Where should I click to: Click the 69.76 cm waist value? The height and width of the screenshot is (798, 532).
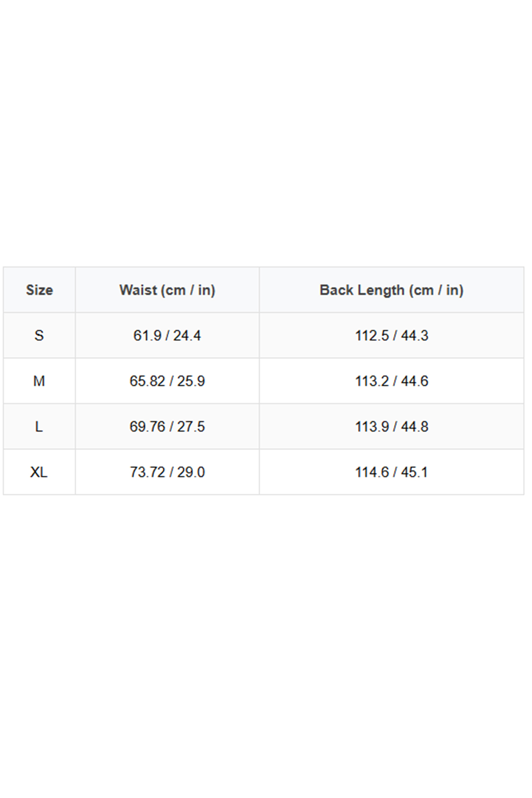pyautogui.click(x=147, y=427)
